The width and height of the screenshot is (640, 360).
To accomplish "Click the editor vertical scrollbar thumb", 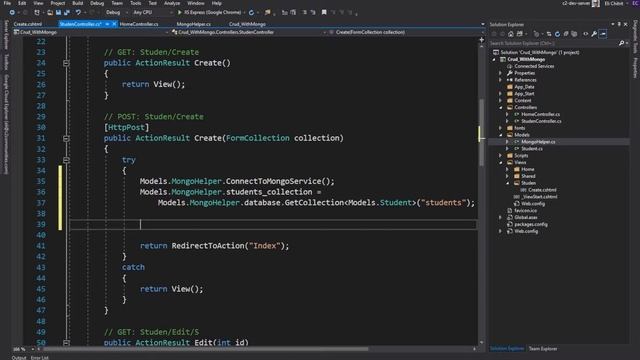I will (482, 133).
